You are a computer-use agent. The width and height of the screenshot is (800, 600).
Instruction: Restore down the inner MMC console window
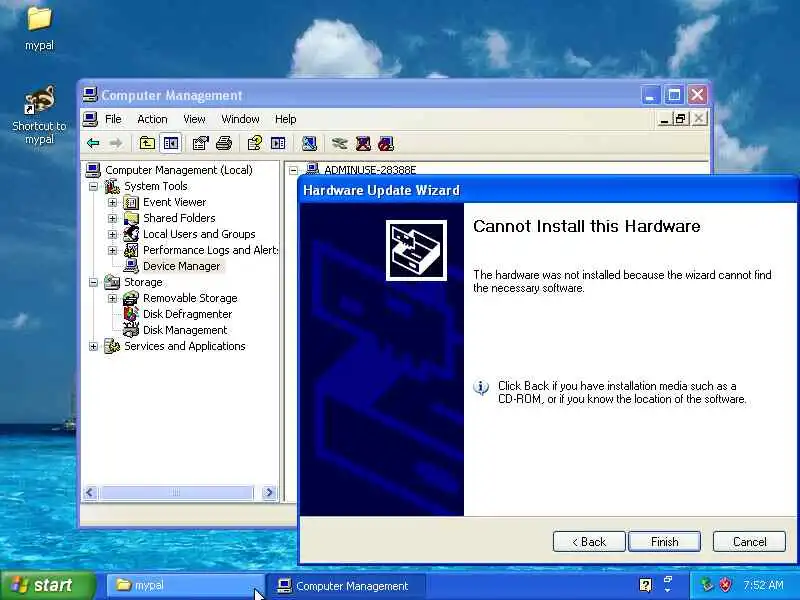coord(680,119)
